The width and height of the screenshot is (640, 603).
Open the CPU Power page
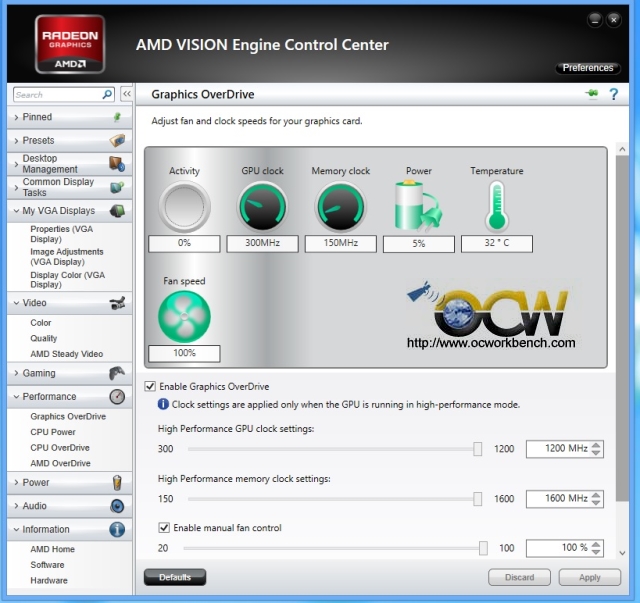click(53, 432)
